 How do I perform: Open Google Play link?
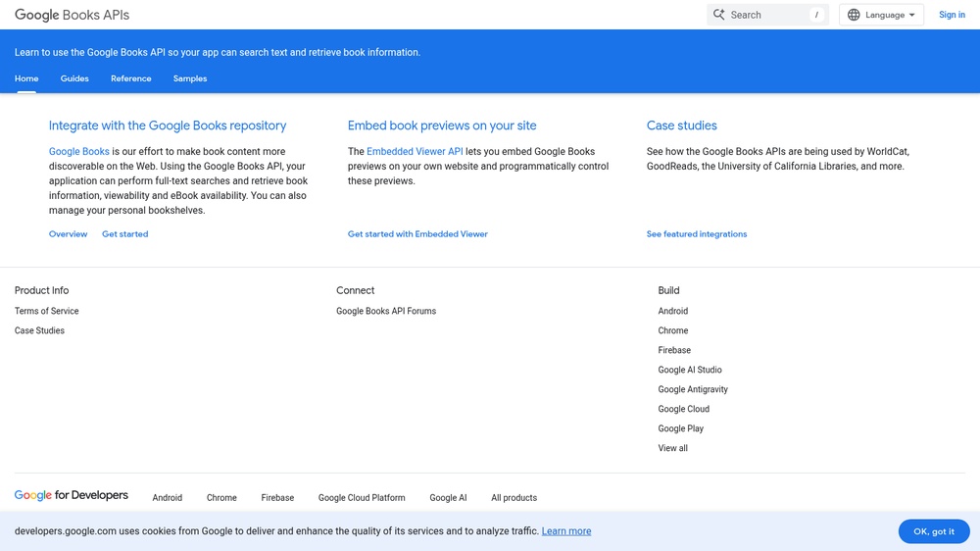(680, 428)
